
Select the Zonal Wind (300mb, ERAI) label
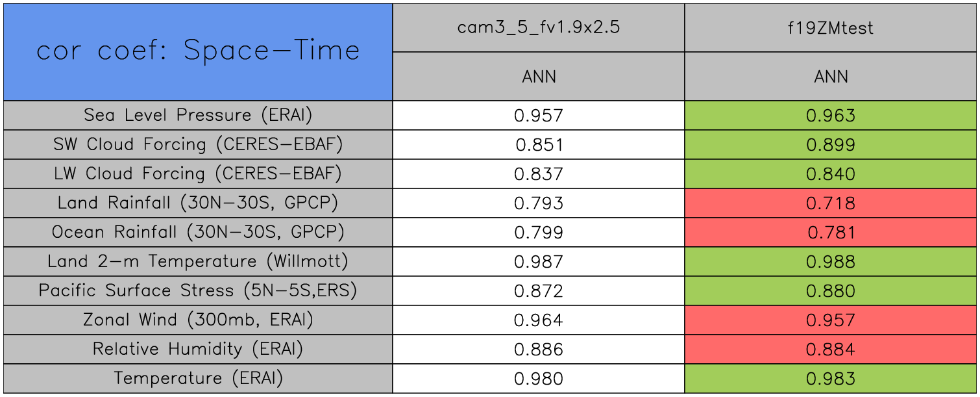pyautogui.click(x=198, y=320)
